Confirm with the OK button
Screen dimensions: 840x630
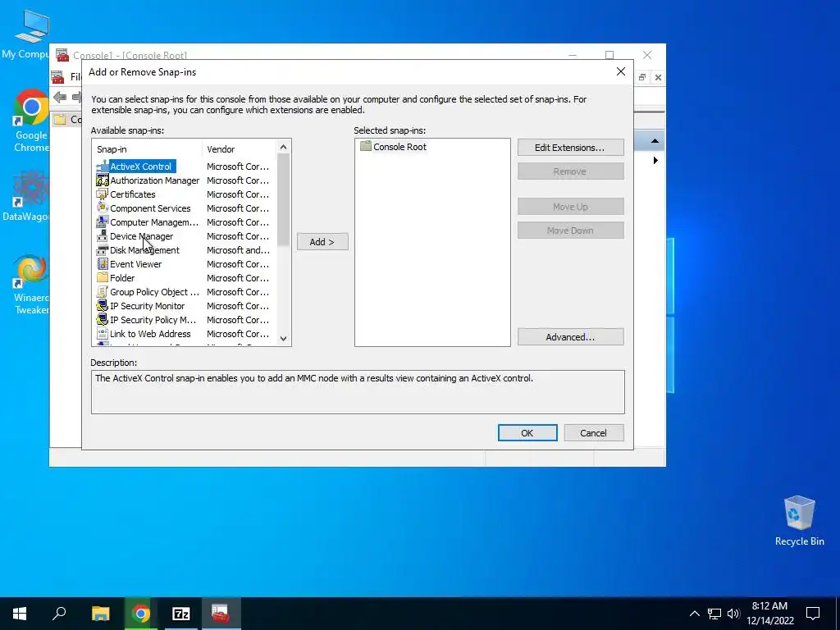tap(527, 433)
